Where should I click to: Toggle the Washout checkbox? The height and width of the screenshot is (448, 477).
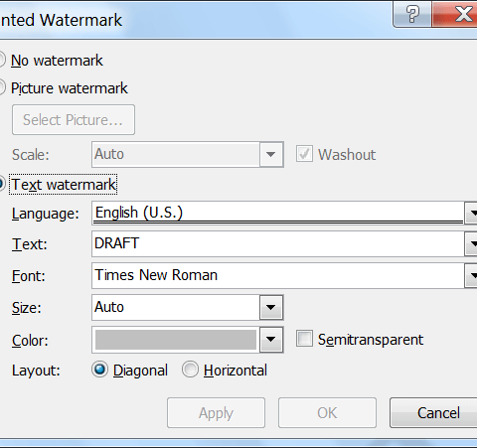304,154
